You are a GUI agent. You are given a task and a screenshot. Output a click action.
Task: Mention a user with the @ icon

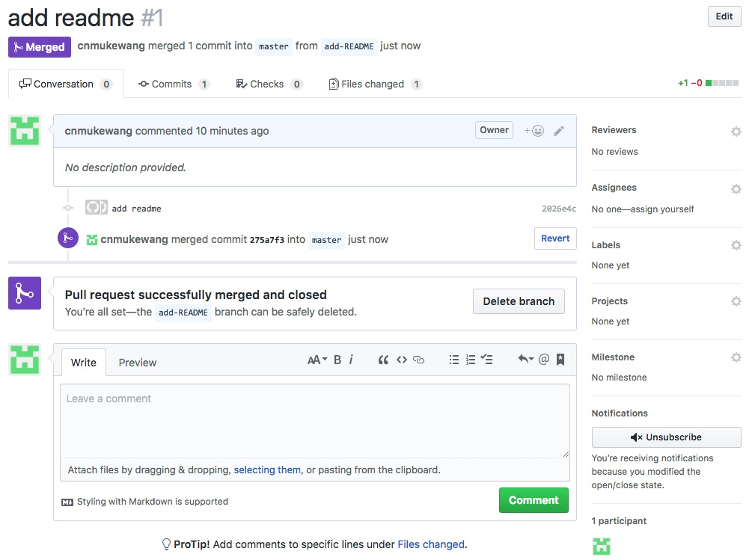click(544, 360)
